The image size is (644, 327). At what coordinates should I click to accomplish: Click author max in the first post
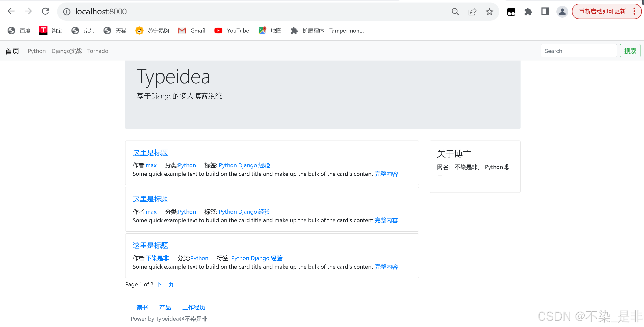[x=151, y=165]
